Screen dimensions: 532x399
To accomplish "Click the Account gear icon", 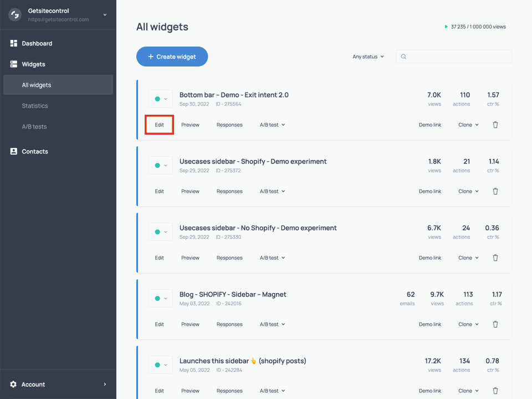I will tap(13, 384).
